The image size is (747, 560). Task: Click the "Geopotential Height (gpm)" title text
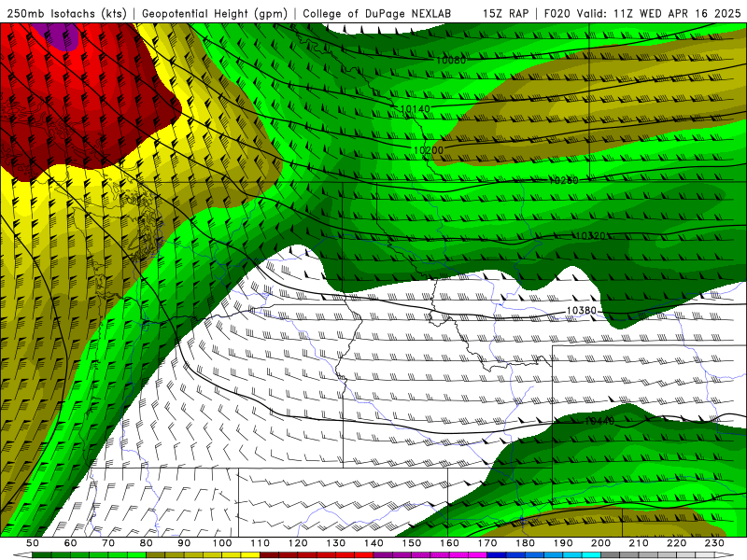point(215,14)
